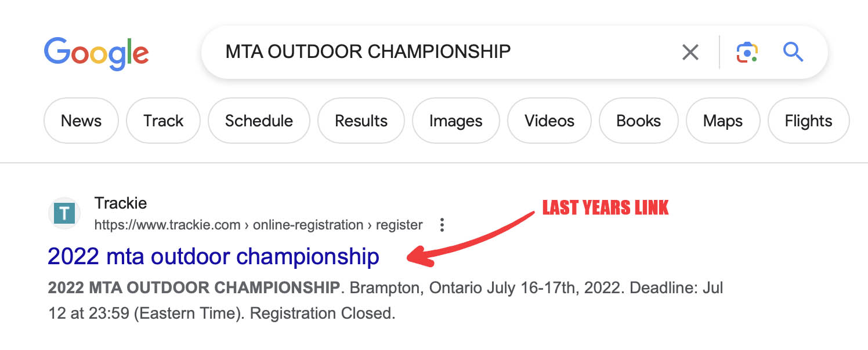Switch to the Maps tab
The image size is (868, 350).
(x=722, y=121)
